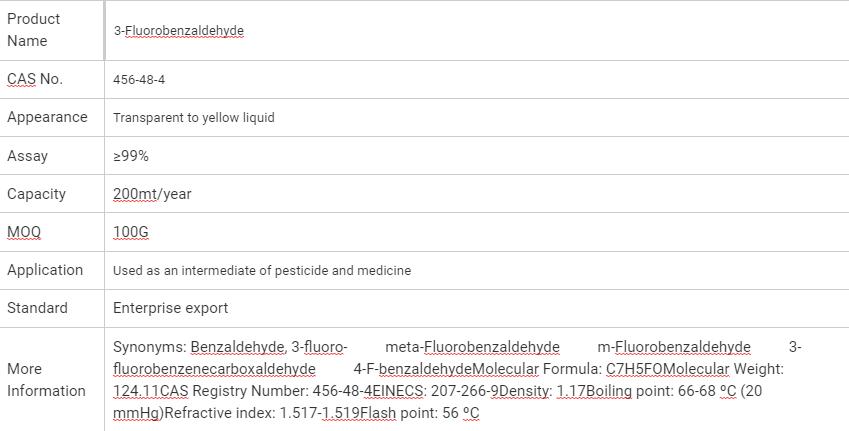This screenshot has width=849, height=431.
Task: Click the Transparent to yellow liquid text
Action: coord(194,118)
